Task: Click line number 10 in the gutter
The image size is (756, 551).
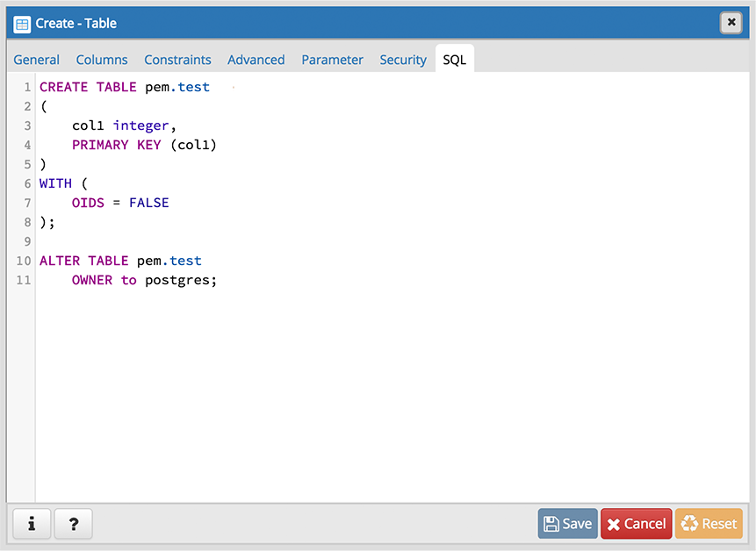Action: coord(23,261)
